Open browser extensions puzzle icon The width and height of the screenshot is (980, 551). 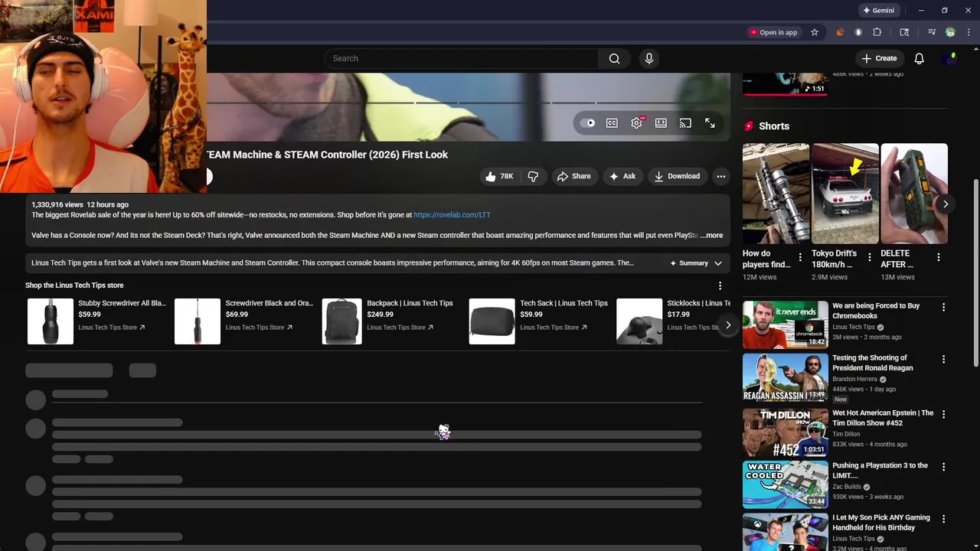pos(877,32)
